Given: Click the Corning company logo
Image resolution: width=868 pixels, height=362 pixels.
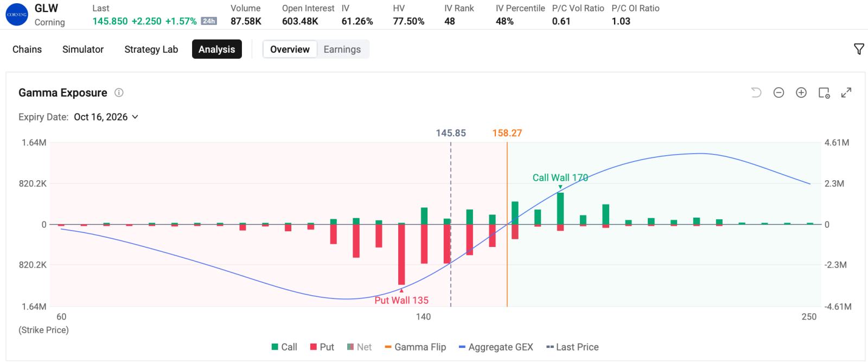Looking at the screenshot, I should pyautogui.click(x=17, y=15).
